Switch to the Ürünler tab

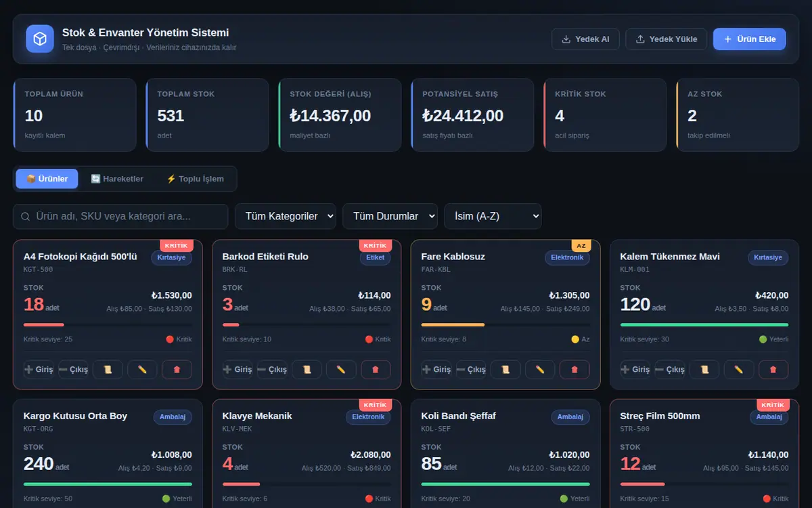tap(47, 179)
